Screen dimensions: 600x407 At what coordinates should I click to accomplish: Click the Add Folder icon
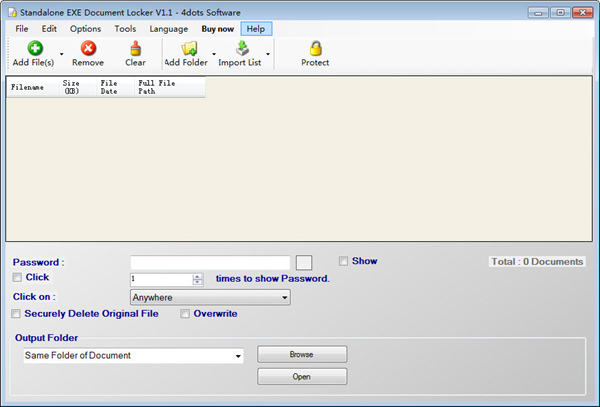[189, 48]
